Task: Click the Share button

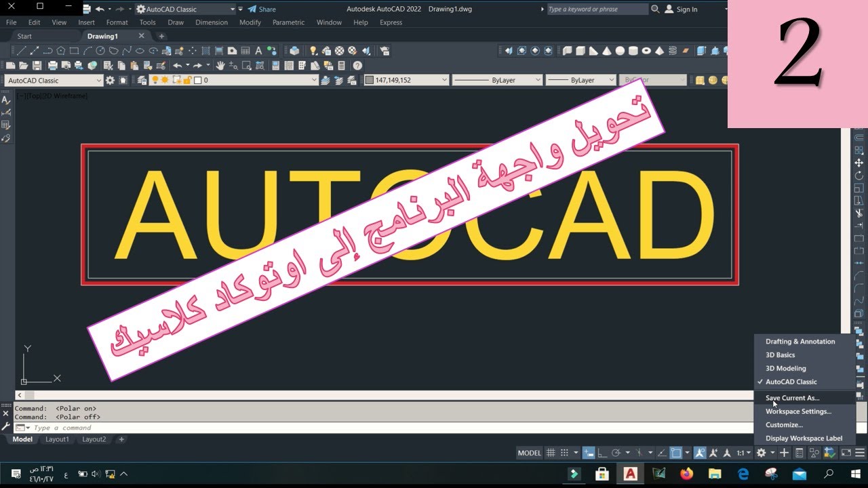Action: click(262, 9)
